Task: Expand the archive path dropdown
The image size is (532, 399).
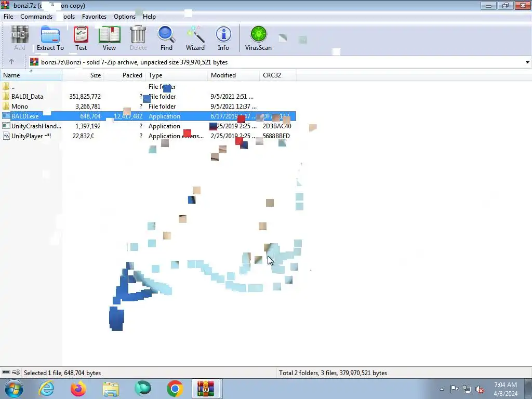Action: (x=527, y=62)
